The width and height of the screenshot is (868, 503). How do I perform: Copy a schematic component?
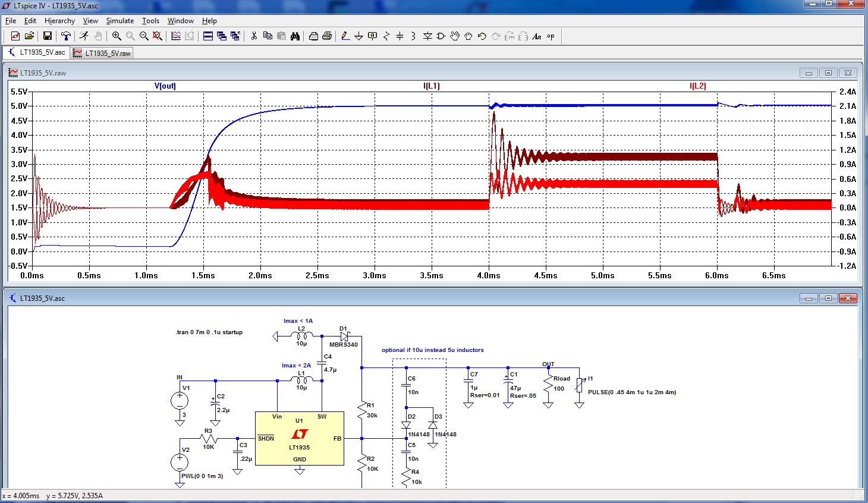click(x=267, y=36)
